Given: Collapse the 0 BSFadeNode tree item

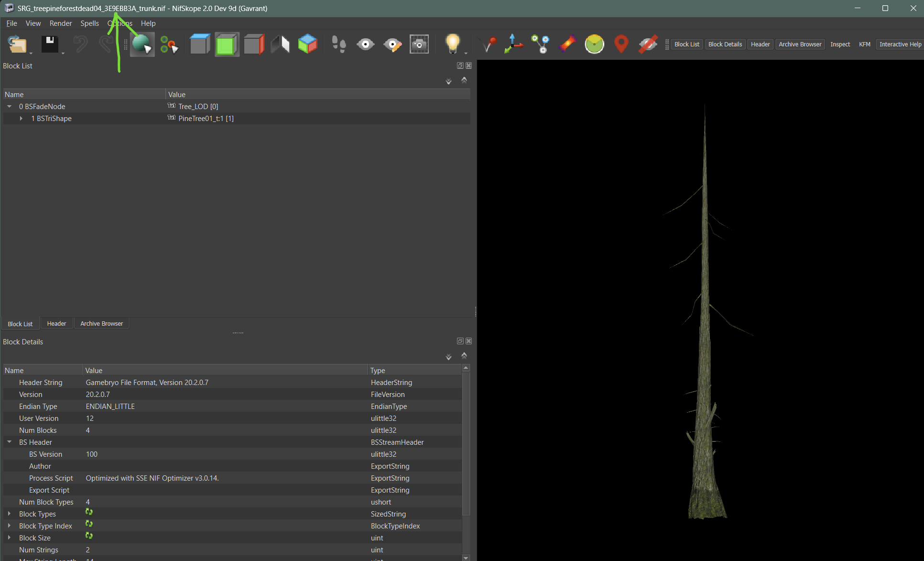Looking at the screenshot, I should 10,107.
